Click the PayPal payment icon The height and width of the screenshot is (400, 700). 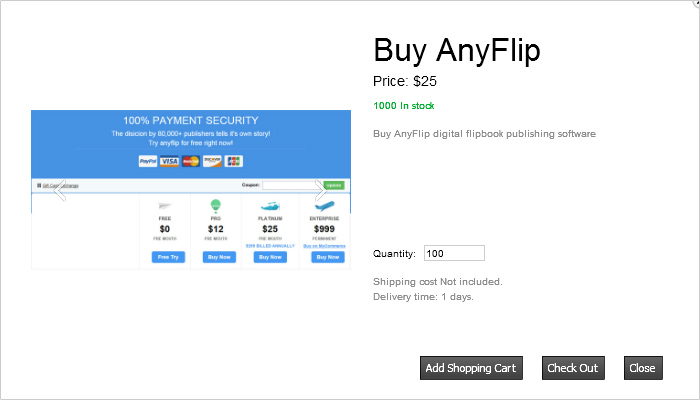point(148,161)
